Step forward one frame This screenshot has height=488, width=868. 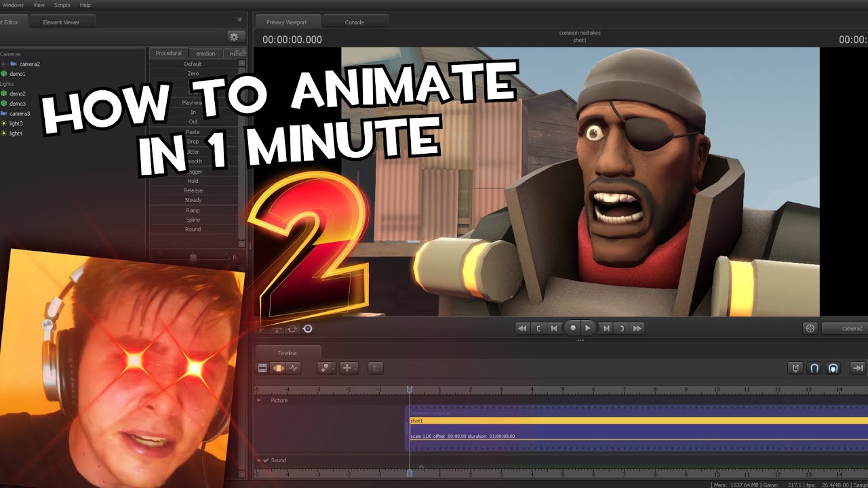click(x=606, y=328)
